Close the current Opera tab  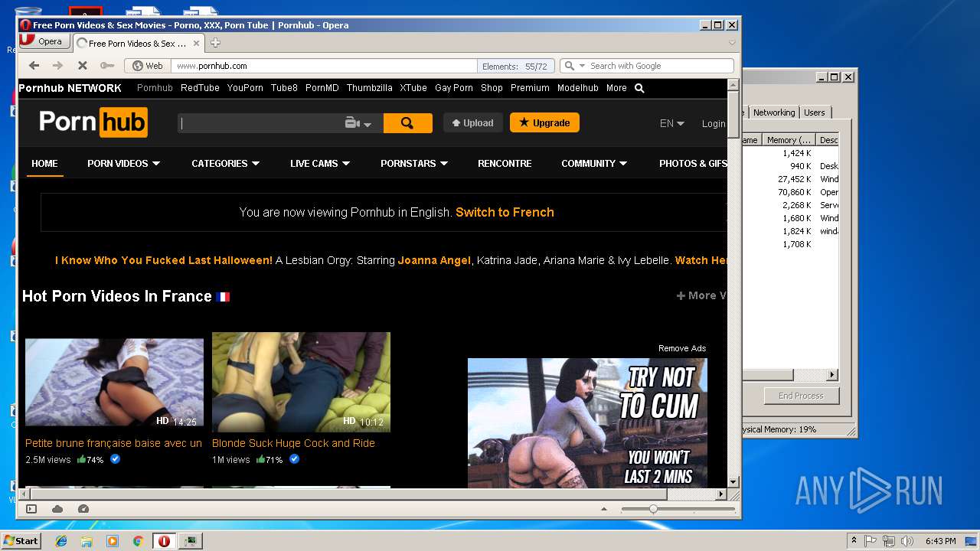(197, 44)
